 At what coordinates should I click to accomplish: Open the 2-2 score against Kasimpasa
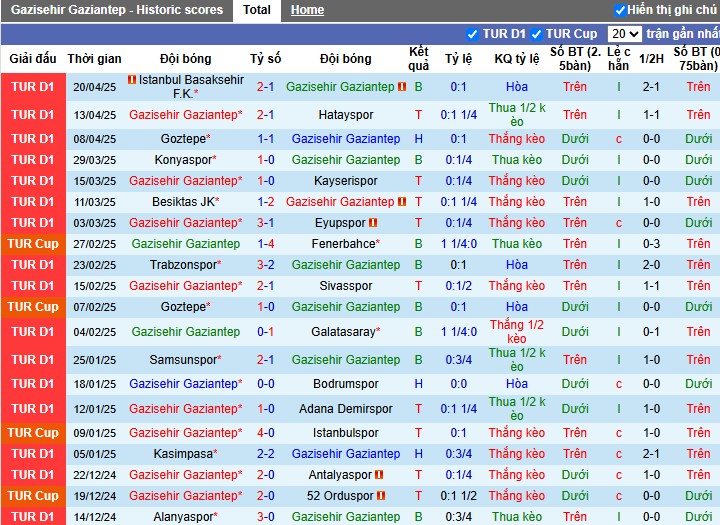tap(265, 454)
